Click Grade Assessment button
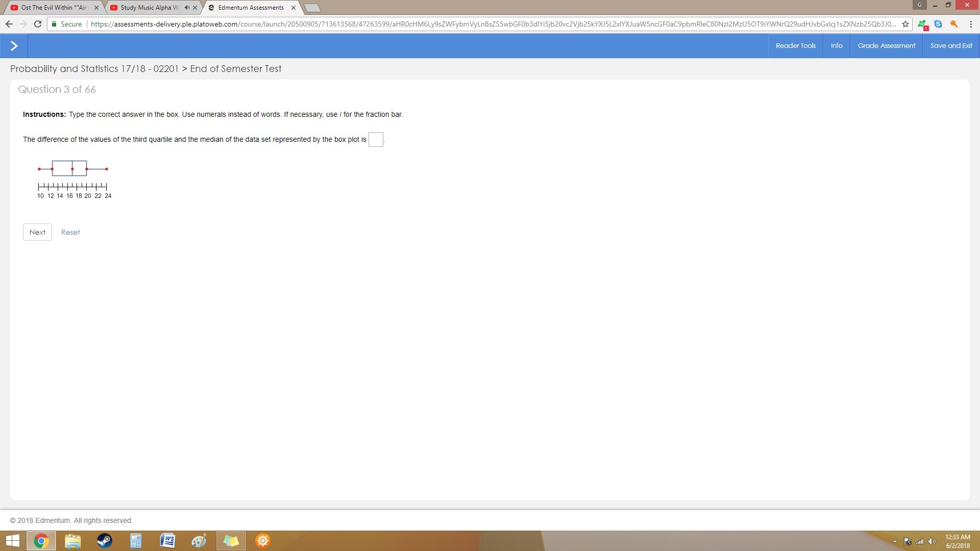The image size is (980, 551). pos(886,46)
